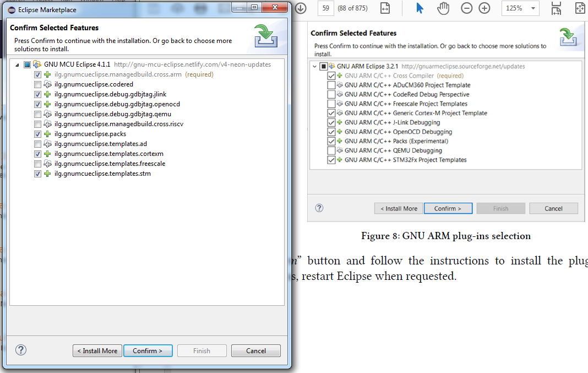The width and height of the screenshot is (588, 373).
Task: Check ilg.gnumcueclipse.templates.freescale feature
Action: pos(37,164)
